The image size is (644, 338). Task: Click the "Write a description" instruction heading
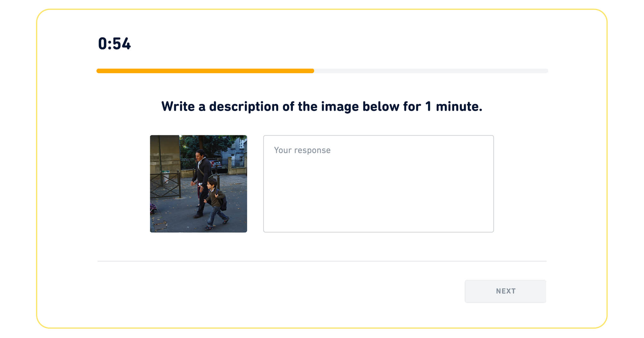tap(322, 106)
